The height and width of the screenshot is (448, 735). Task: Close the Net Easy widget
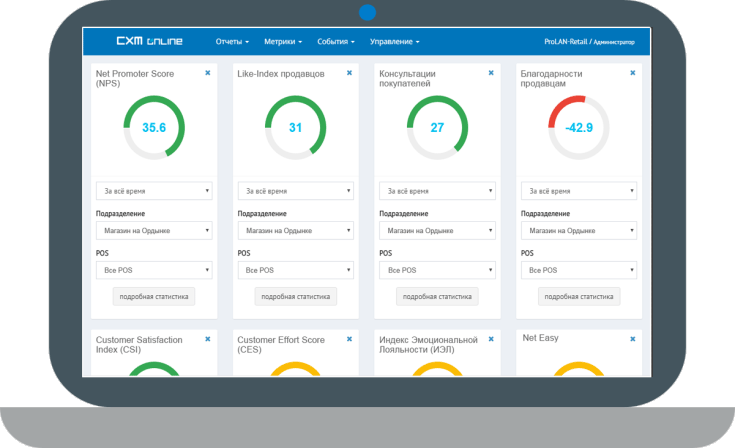(x=633, y=339)
